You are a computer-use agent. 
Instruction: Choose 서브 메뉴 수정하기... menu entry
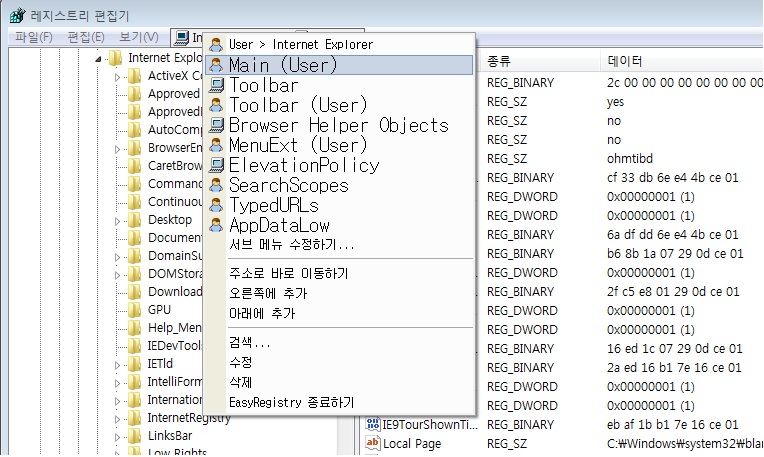pyautogui.click(x=291, y=244)
